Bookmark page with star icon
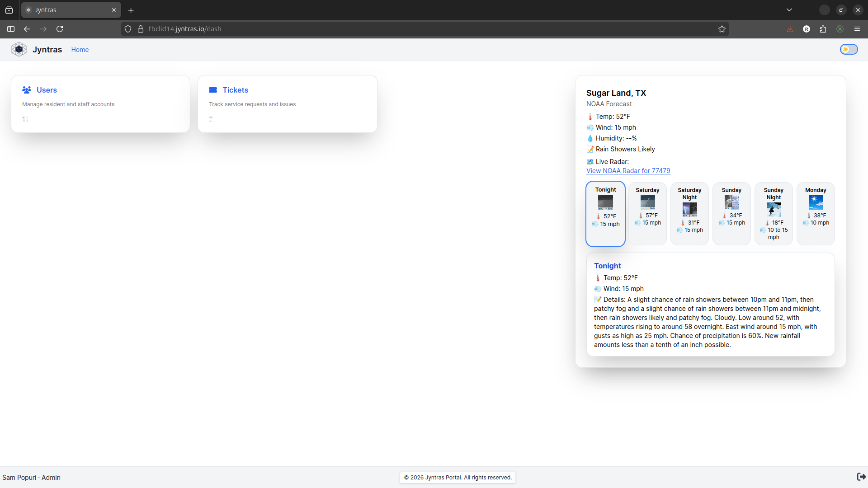 722,29
